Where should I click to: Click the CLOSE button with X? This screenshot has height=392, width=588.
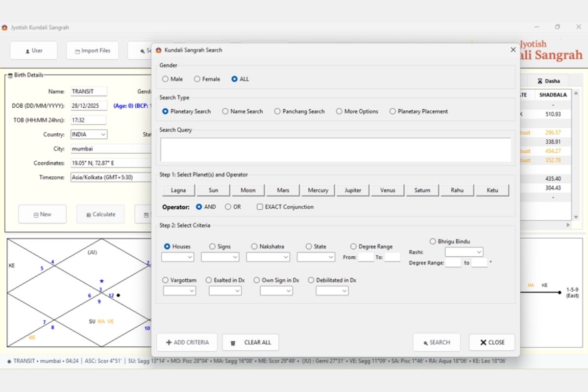[x=492, y=343]
